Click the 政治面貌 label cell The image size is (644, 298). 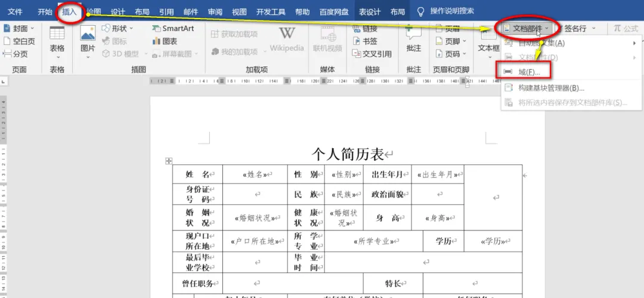pos(388,194)
